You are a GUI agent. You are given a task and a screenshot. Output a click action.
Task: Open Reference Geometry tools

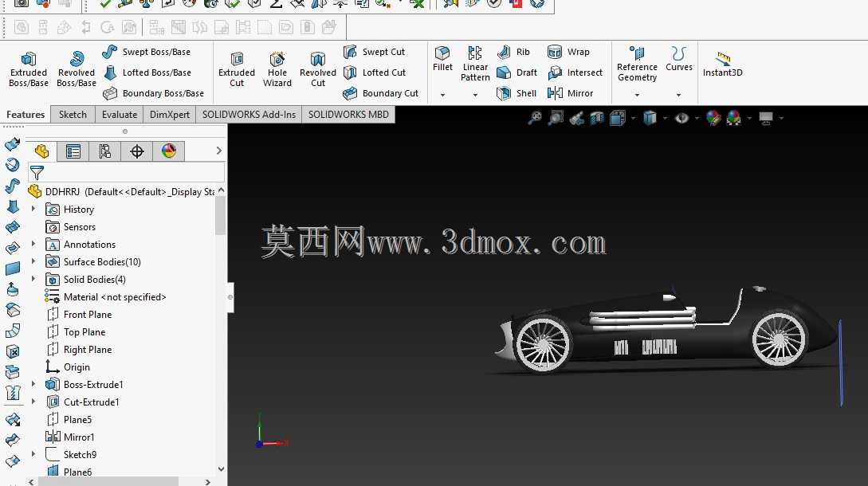tap(637, 64)
